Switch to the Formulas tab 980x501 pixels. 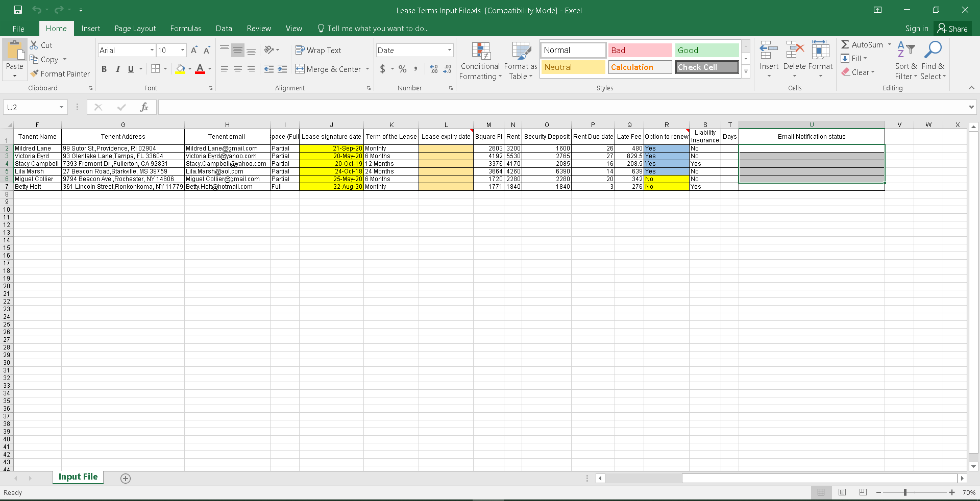coord(185,29)
